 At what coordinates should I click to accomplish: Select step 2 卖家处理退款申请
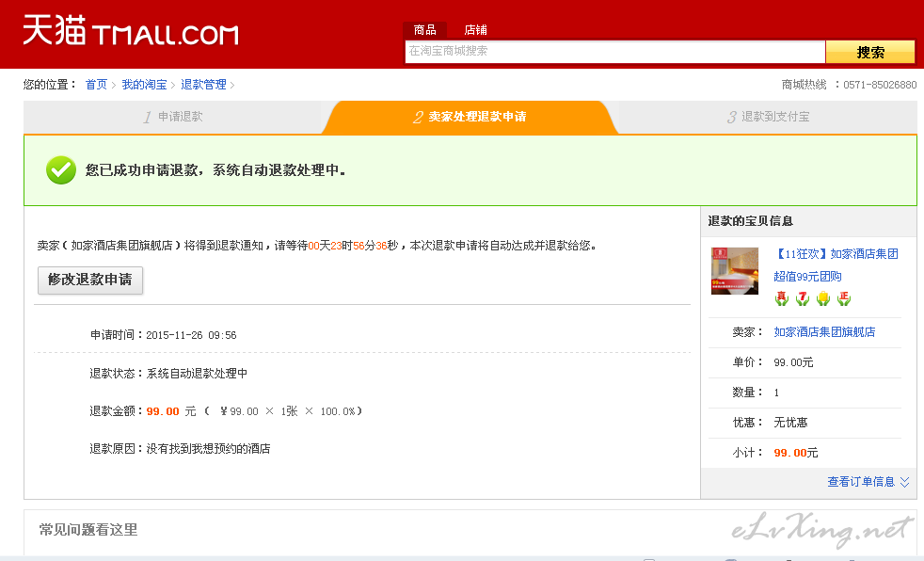point(470,117)
